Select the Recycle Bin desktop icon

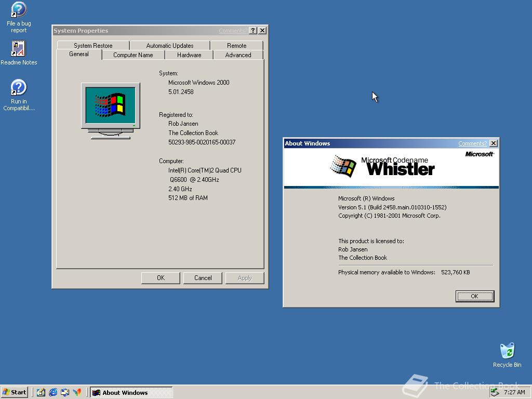pyautogui.click(x=507, y=355)
